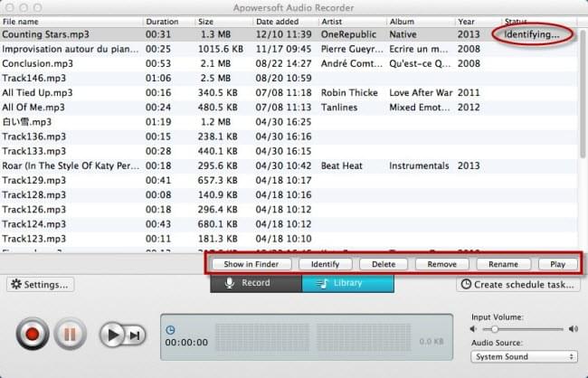The image size is (588, 378).
Task: Click Robin Thicke artist cell
Action: [x=349, y=92]
